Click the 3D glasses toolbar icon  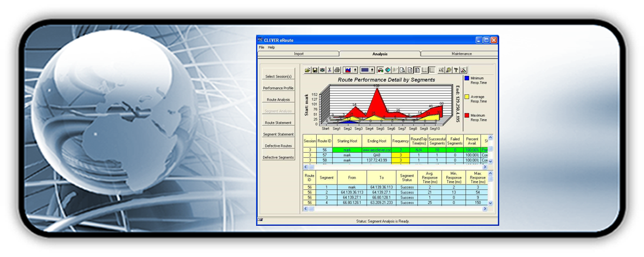tap(380, 70)
